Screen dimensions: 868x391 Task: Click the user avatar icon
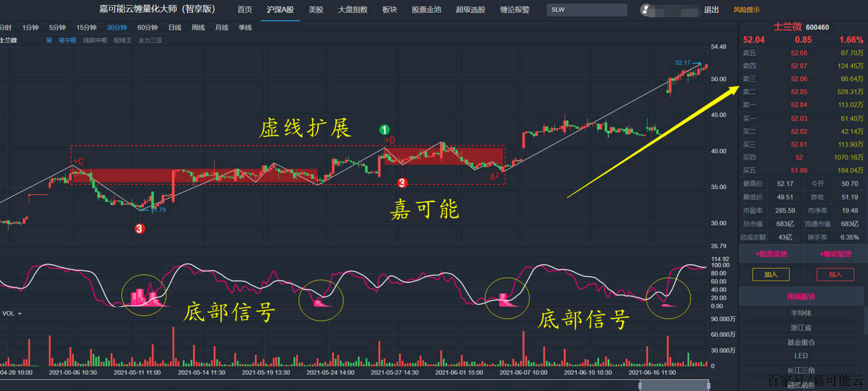coord(646,10)
